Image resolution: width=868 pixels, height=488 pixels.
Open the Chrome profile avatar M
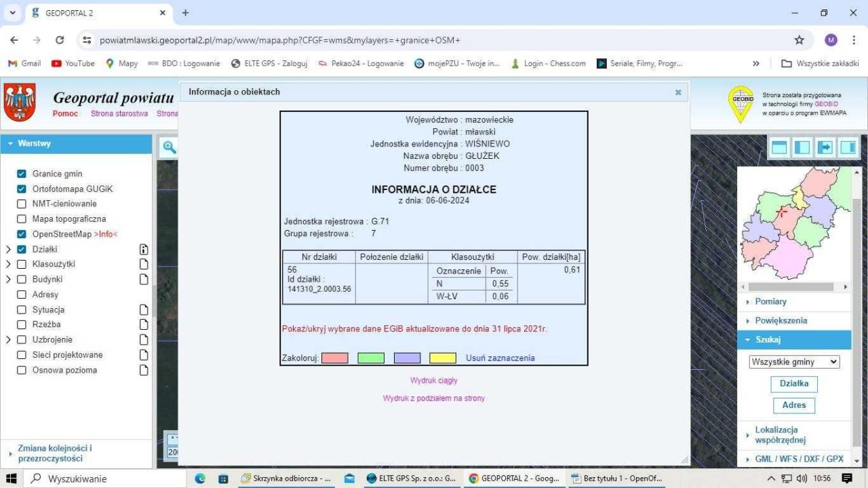pyautogui.click(x=831, y=40)
